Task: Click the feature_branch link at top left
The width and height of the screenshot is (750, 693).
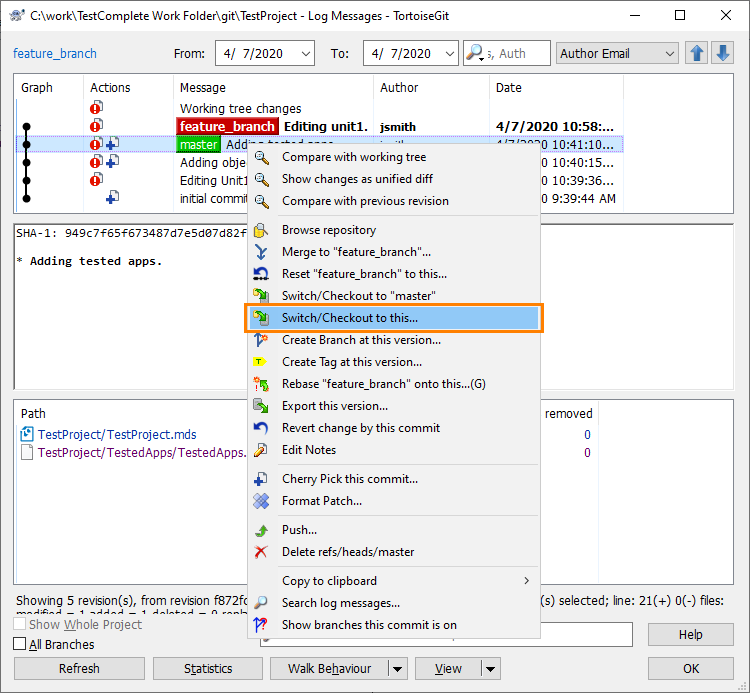Action: click(55, 54)
